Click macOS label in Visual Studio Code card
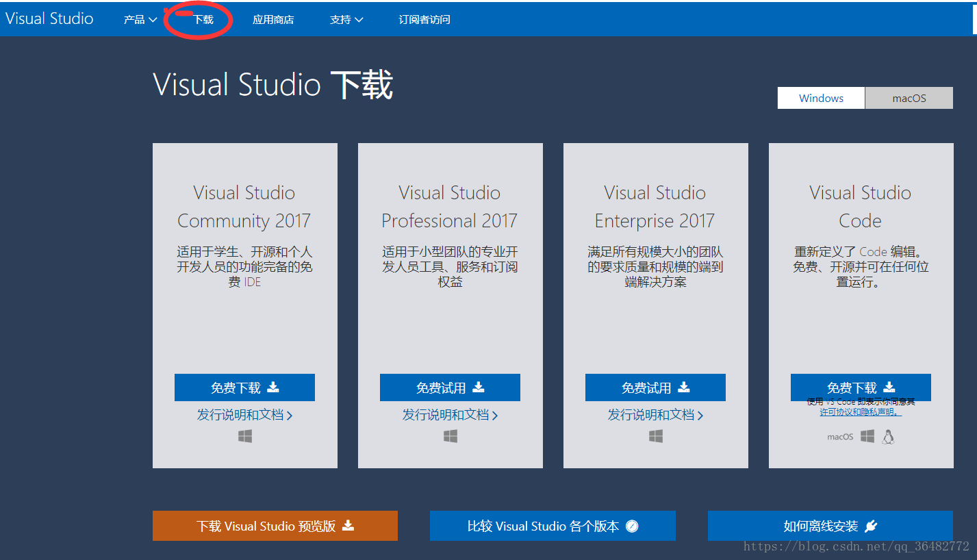 (840, 437)
